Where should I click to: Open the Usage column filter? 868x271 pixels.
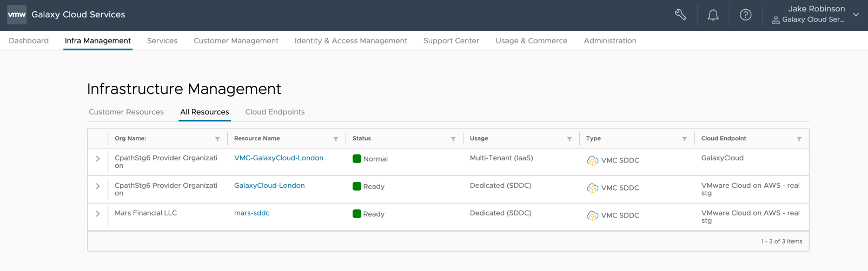(569, 139)
